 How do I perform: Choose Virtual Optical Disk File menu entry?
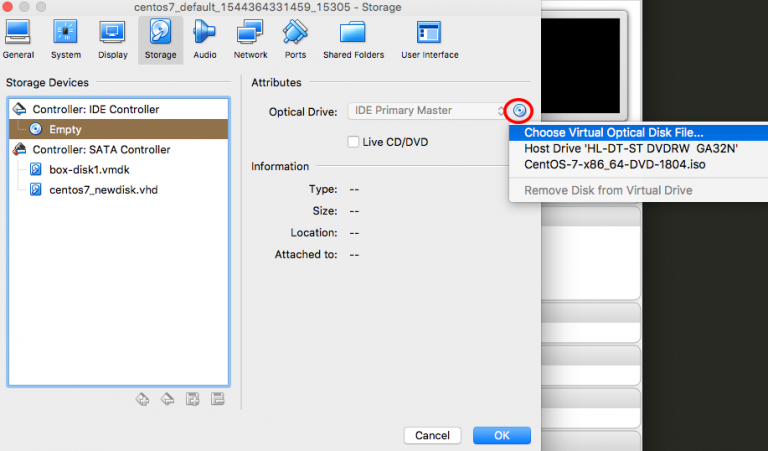(x=614, y=132)
